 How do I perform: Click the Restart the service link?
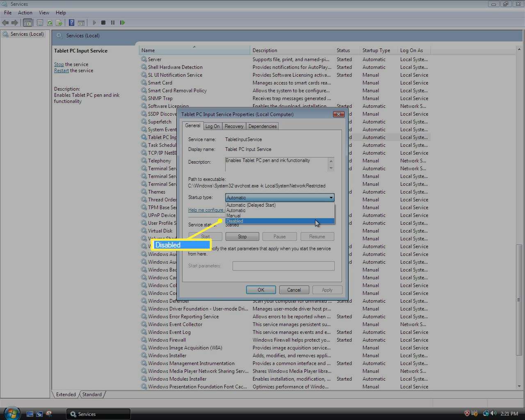(x=62, y=71)
